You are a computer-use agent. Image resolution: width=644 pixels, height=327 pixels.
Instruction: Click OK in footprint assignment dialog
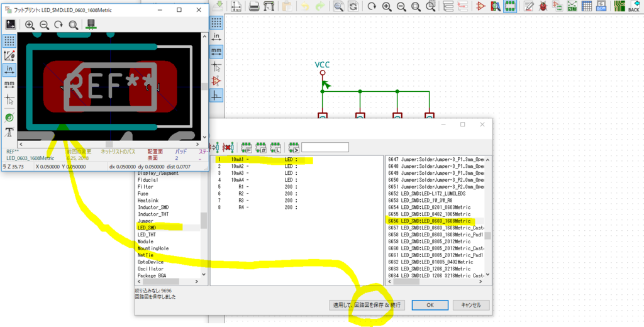pyautogui.click(x=430, y=305)
